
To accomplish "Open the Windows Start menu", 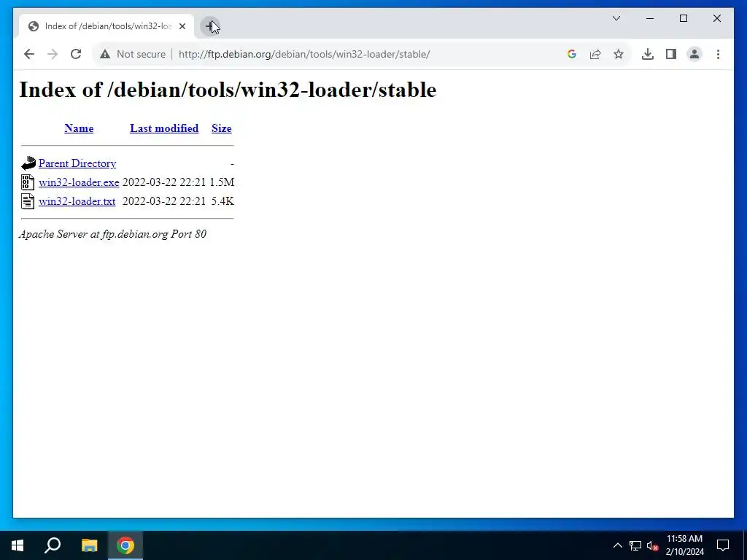I will (x=18, y=545).
